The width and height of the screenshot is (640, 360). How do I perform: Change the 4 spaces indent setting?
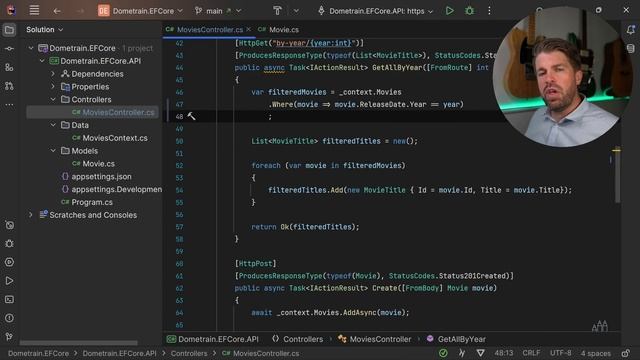click(x=596, y=353)
